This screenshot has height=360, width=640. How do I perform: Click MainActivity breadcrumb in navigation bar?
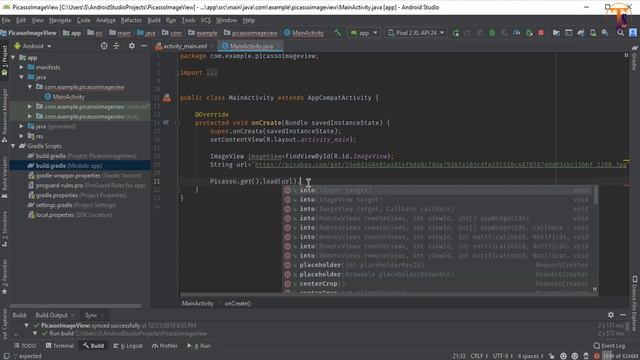304,33
